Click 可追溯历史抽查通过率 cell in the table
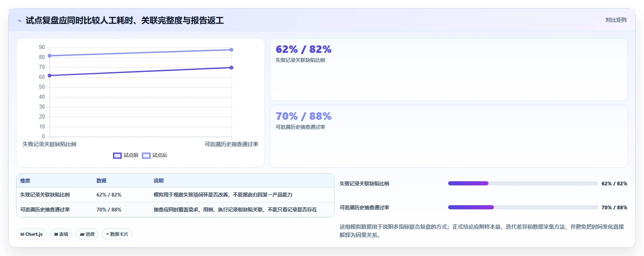This screenshot has width=644, height=256. pyautogui.click(x=45, y=210)
